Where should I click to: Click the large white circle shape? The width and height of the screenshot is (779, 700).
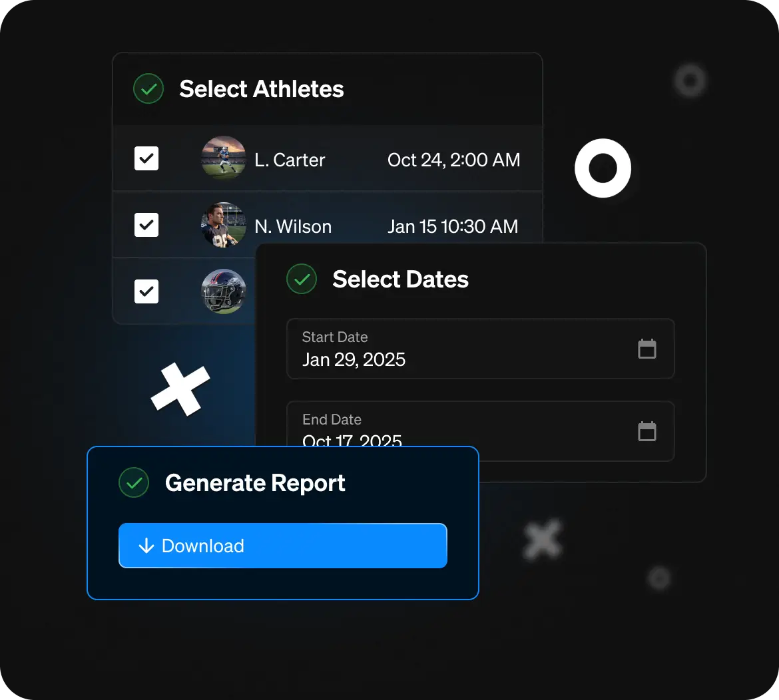(x=603, y=168)
